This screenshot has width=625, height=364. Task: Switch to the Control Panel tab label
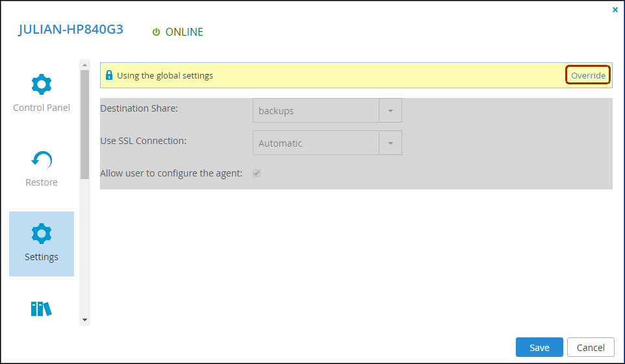tap(42, 108)
